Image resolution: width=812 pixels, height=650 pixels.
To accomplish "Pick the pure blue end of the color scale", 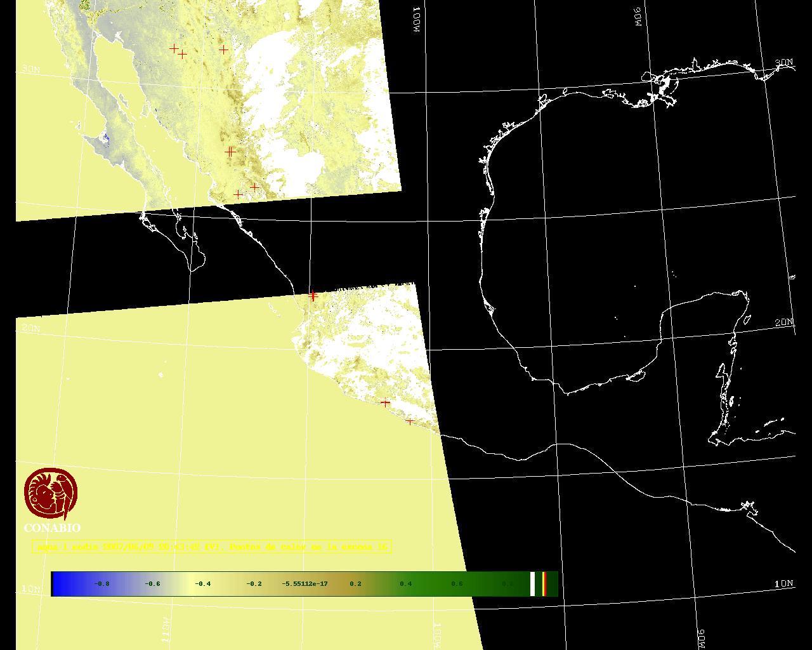I will (56, 584).
